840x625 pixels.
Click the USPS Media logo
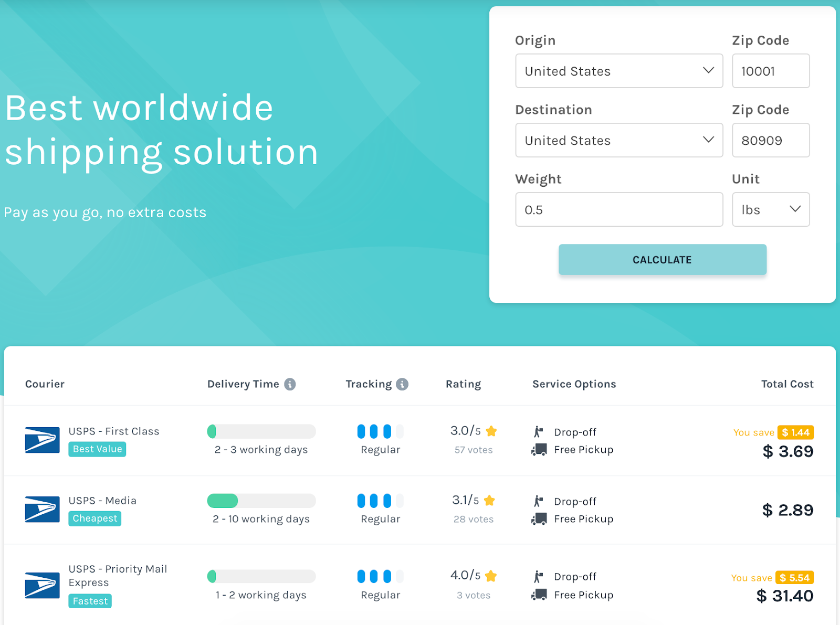pos(43,509)
